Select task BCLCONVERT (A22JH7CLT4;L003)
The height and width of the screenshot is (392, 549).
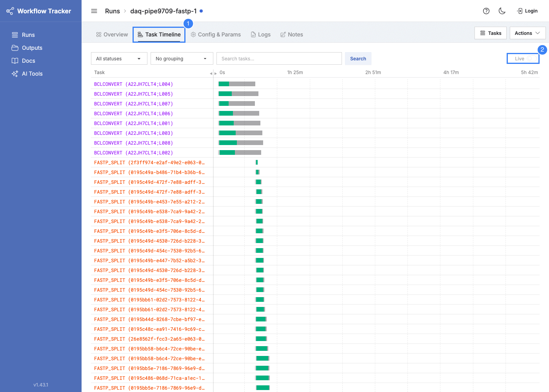click(x=133, y=133)
